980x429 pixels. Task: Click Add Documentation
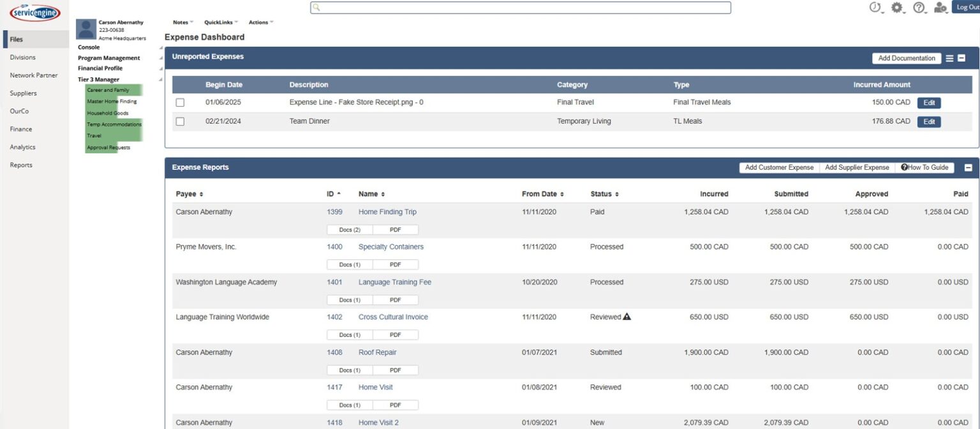pos(907,58)
